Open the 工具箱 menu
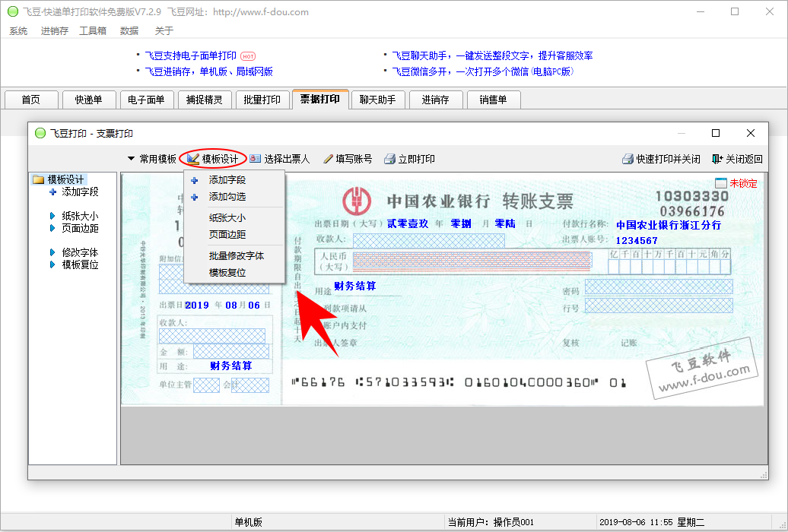The width and height of the screenshot is (788, 532). [x=93, y=30]
